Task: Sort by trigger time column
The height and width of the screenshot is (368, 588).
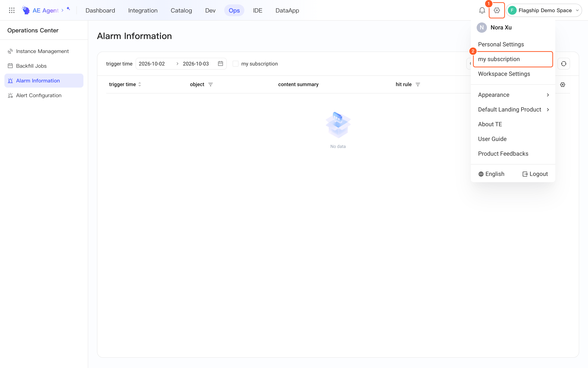Action: [140, 84]
